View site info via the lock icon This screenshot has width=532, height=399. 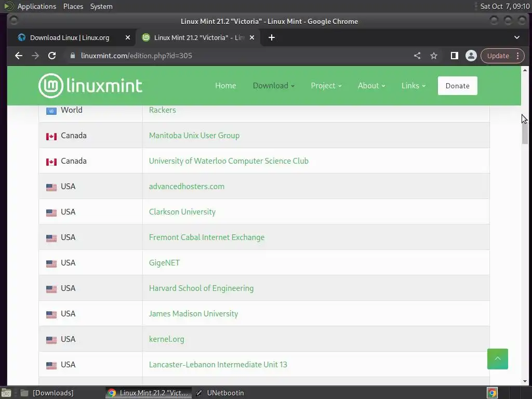tap(73, 56)
